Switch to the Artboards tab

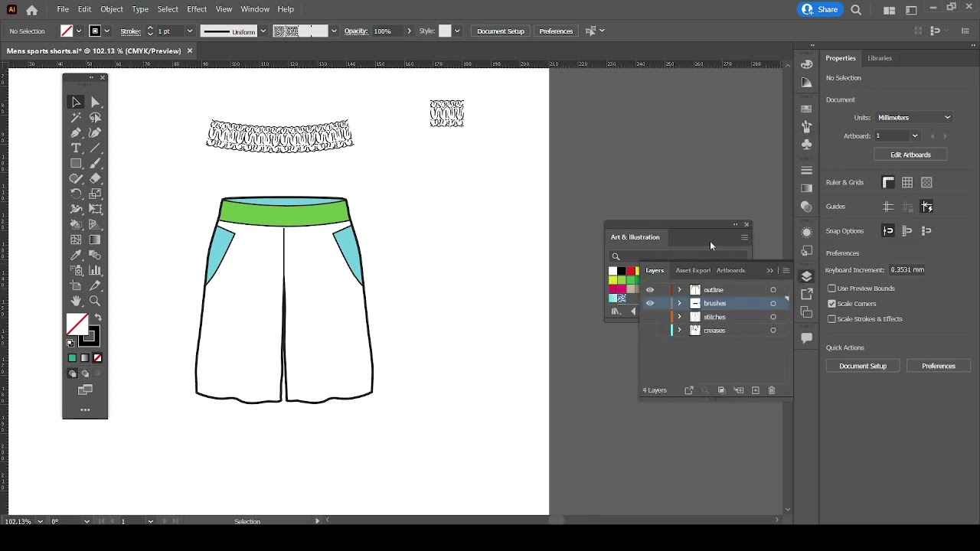[730, 271]
